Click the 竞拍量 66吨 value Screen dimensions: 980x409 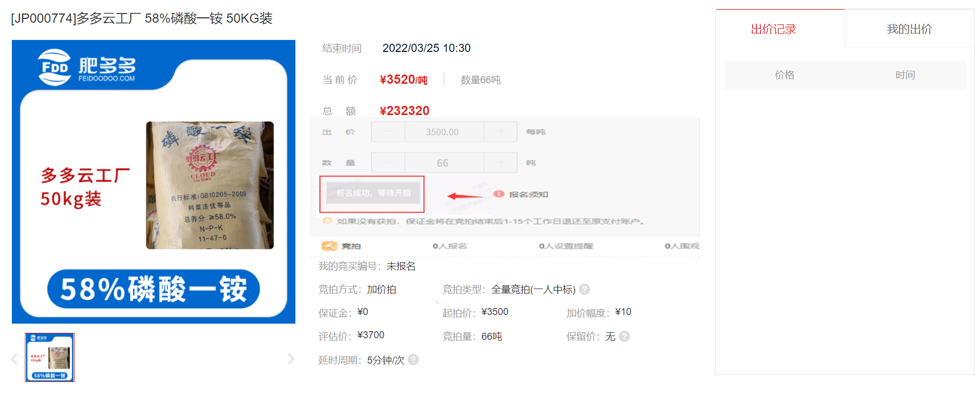coord(491,337)
